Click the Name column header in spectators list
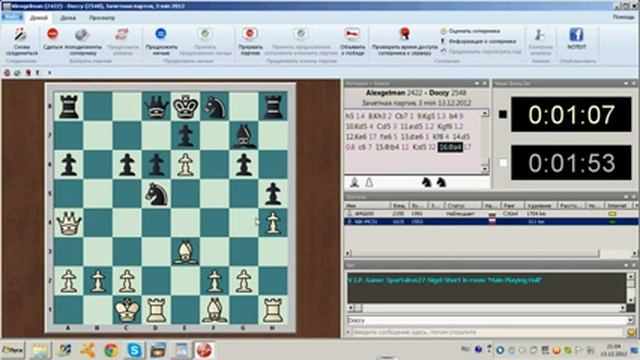This screenshot has height=360, width=640. 367,206
